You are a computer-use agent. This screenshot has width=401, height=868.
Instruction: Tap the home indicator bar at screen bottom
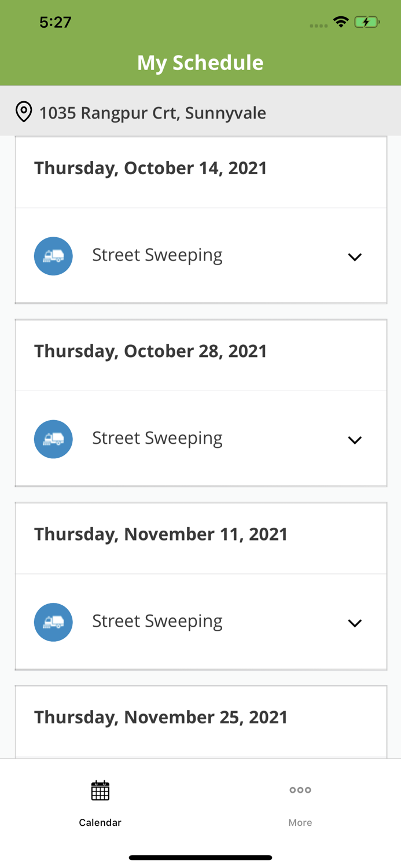pyautogui.click(x=200, y=857)
